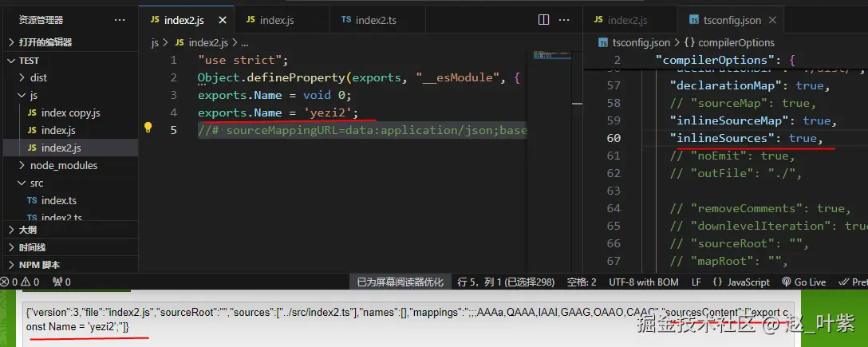Close the index2.js tab in left editor

click(223, 20)
